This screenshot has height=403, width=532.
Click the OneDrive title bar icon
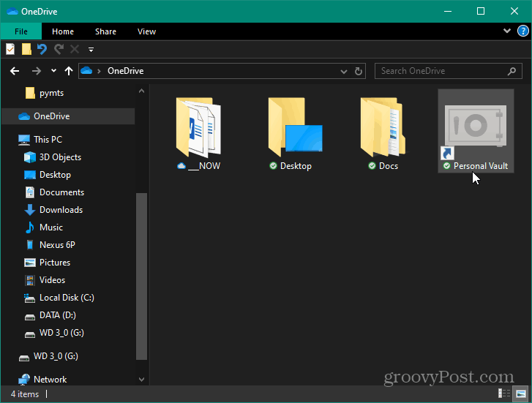[12, 11]
